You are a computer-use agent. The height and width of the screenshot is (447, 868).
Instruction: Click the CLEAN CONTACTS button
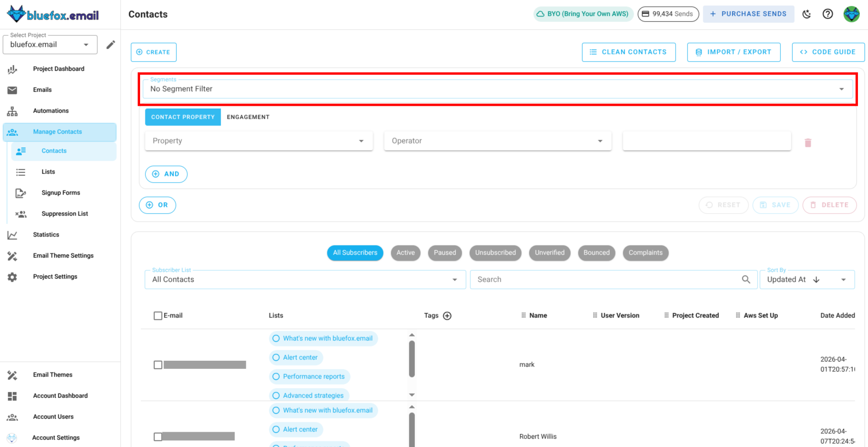pos(629,52)
